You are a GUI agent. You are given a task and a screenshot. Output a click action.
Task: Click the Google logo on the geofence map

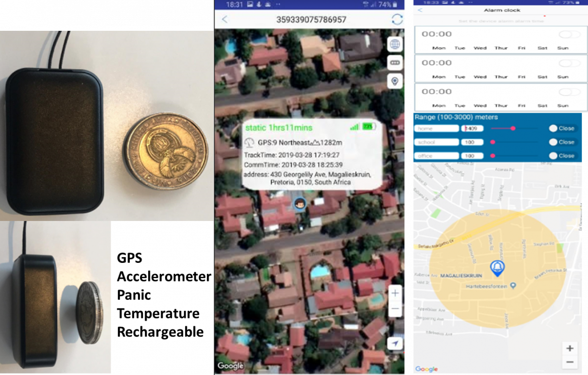[426, 369]
